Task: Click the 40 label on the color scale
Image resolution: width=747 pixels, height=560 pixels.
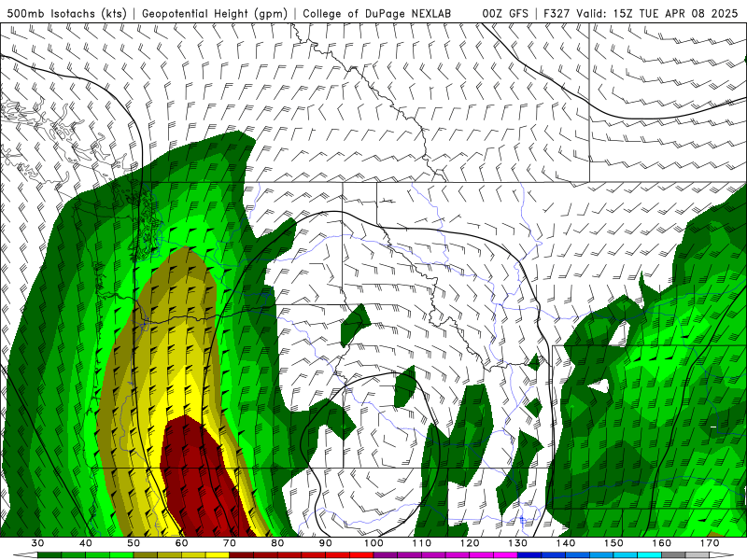Action: (86, 543)
